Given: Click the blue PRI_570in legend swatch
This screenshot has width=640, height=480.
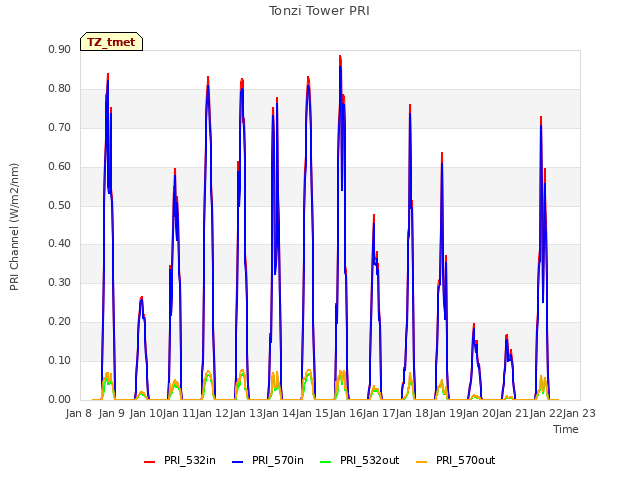Looking at the screenshot, I should [x=238, y=462].
